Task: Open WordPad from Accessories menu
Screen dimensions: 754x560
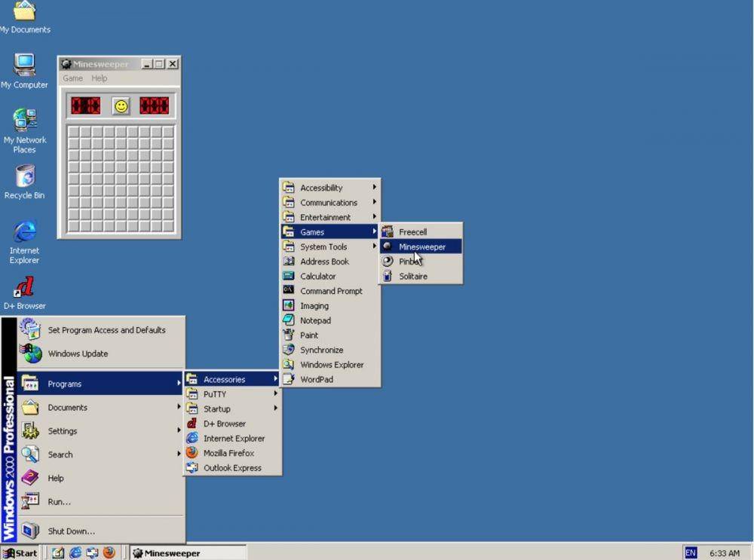Action: pyautogui.click(x=330, y=379)
